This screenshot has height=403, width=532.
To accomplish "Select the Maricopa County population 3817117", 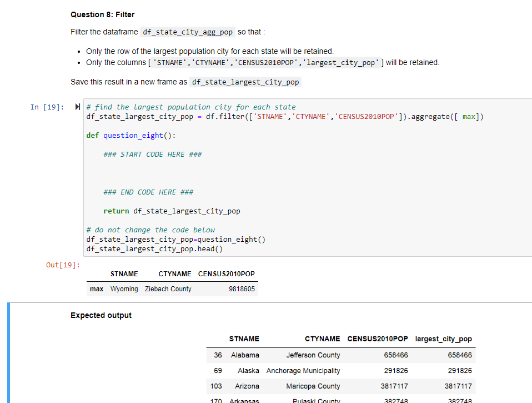I will point(395,386).
